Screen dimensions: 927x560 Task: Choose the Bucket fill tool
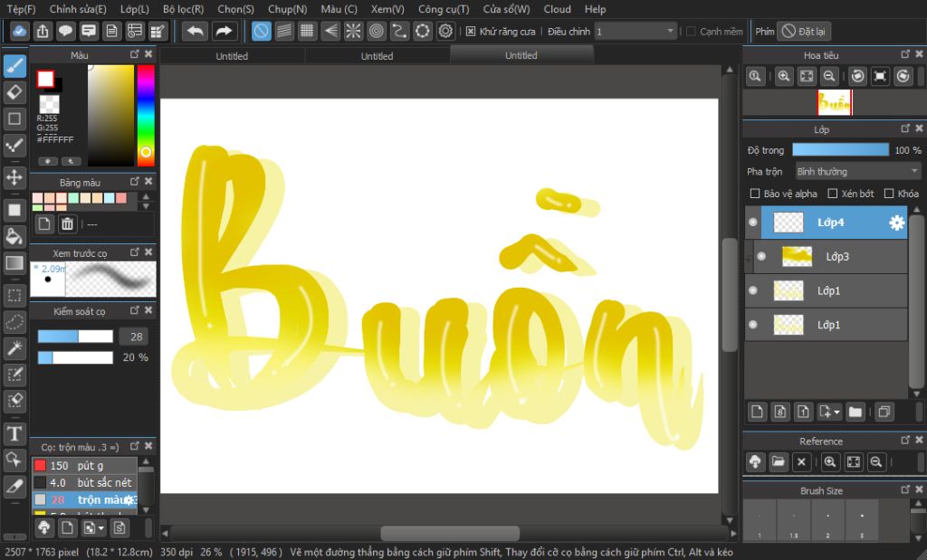[x=14, y=237]
